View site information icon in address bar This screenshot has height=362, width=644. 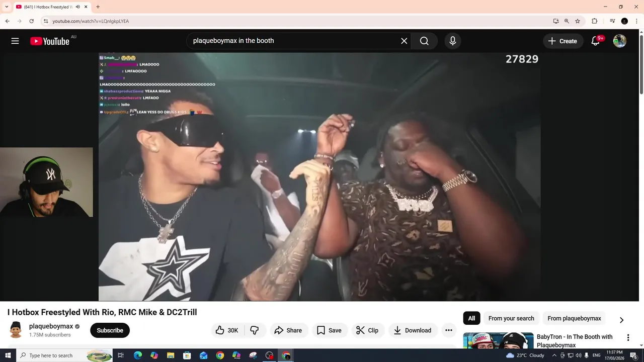46,21
